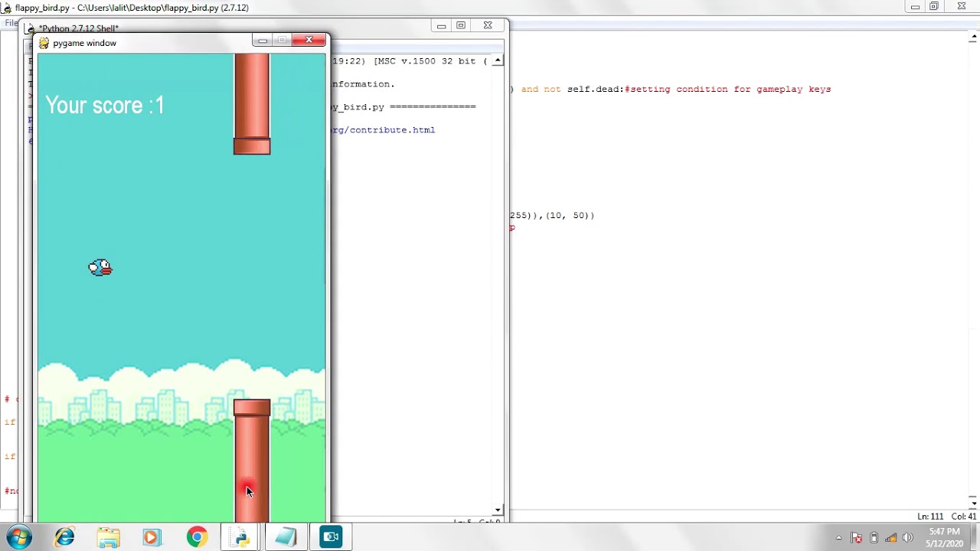Click the lower red pipe's top cap

pos(252,408)
